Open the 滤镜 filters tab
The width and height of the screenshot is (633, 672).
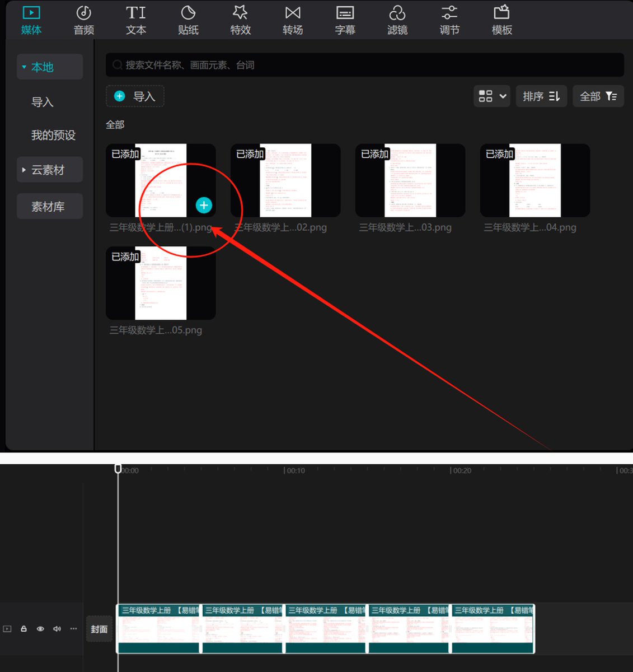click(397, 21)
